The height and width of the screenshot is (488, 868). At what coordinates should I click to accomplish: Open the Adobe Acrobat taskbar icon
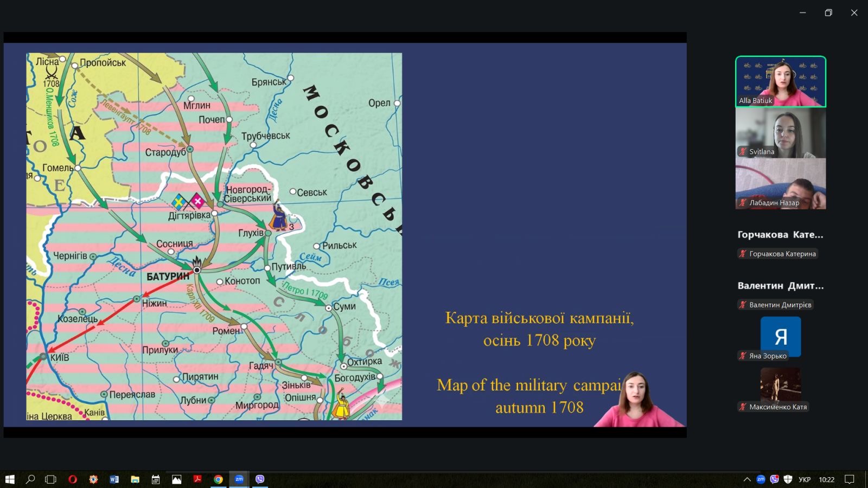point(197,479)
